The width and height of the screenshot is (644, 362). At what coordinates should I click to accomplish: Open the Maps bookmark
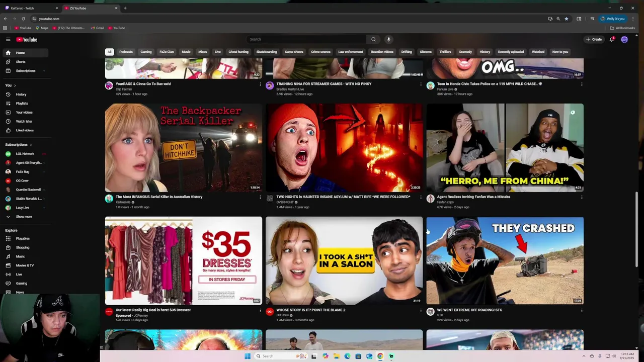[42, 28]
